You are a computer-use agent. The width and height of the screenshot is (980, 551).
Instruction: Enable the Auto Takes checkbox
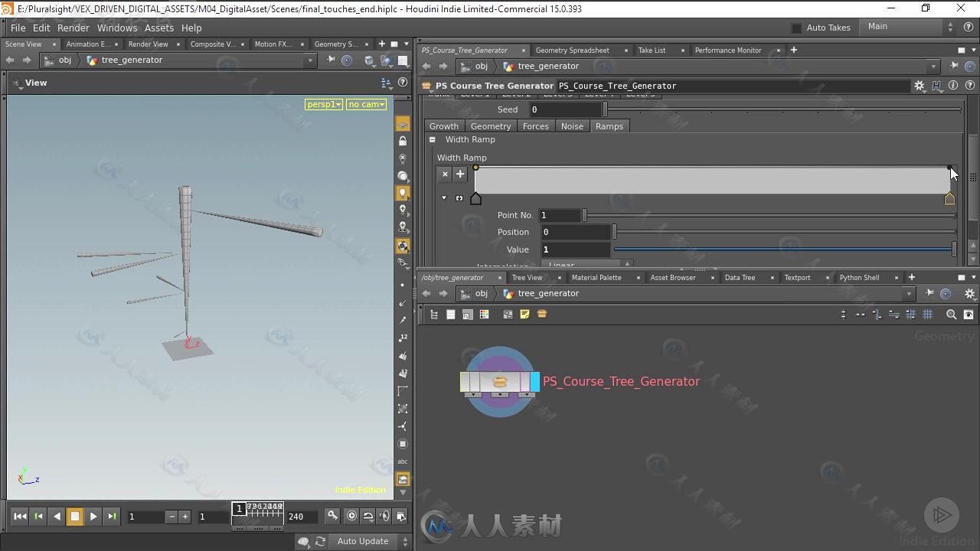tap(796, 28)
